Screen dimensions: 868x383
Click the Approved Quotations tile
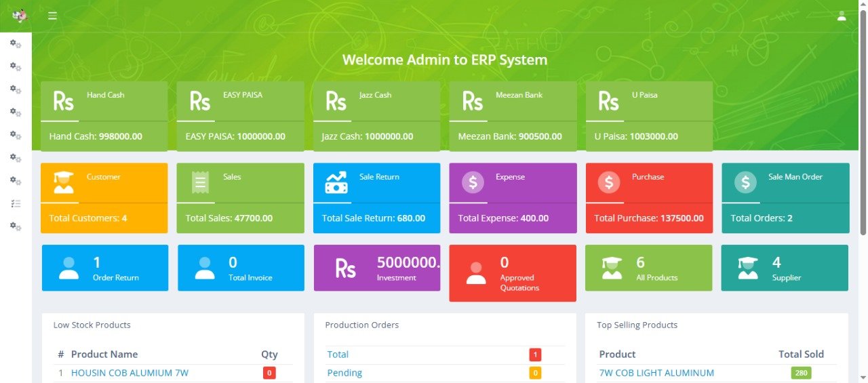[512, 273]
